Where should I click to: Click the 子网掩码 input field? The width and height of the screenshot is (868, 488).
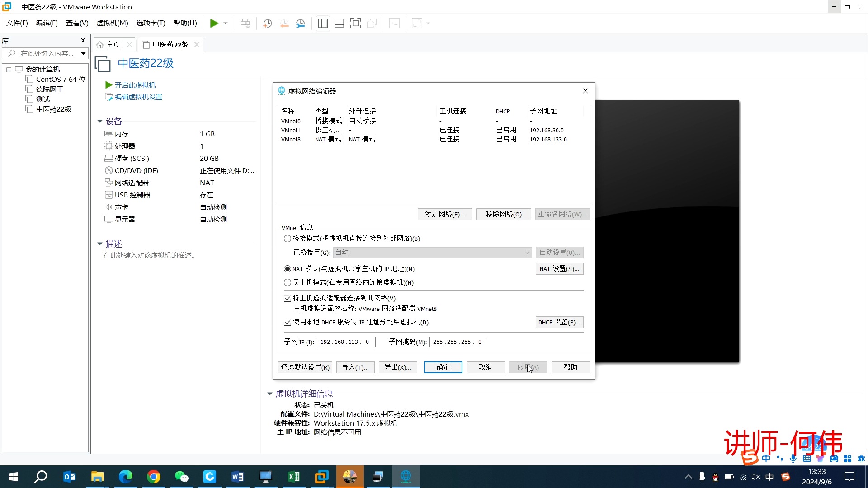pyautogui.click(x=458, y=342)
